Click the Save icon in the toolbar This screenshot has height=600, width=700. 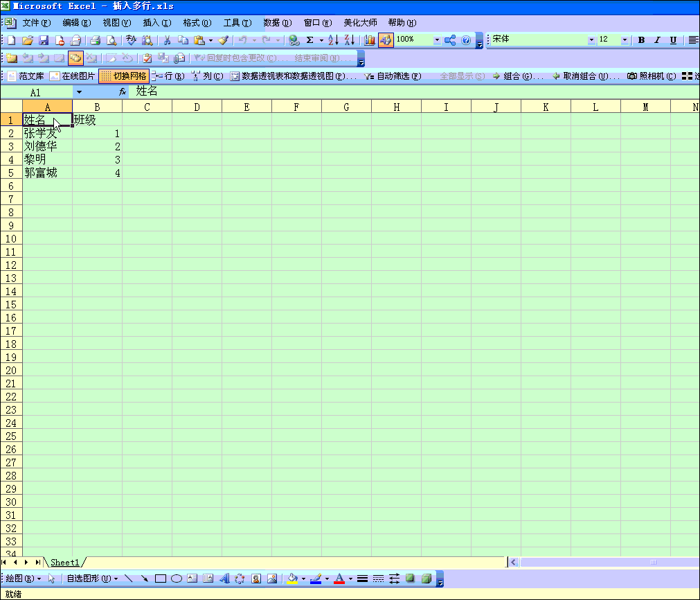[x=44, y=40]
